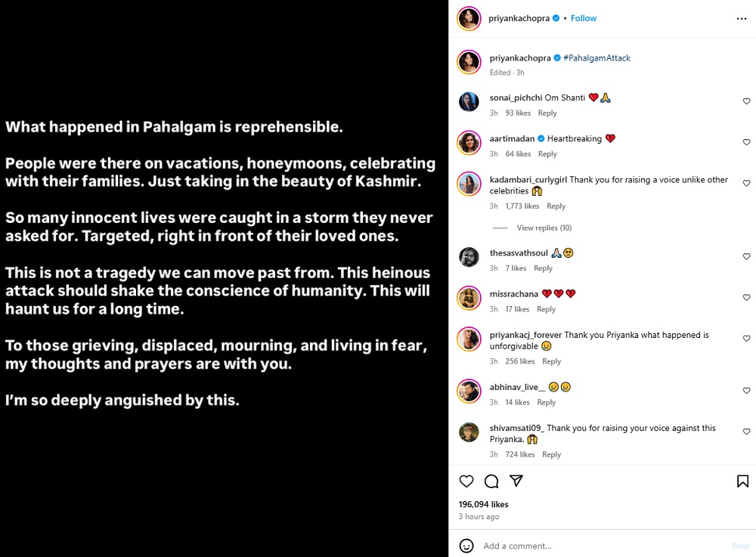Like shivamsati09_'s comment

[746, 432]
